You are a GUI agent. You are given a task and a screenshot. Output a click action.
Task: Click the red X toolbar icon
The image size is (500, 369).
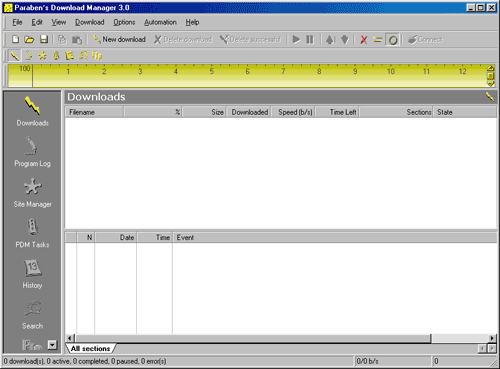coord(364,40)
